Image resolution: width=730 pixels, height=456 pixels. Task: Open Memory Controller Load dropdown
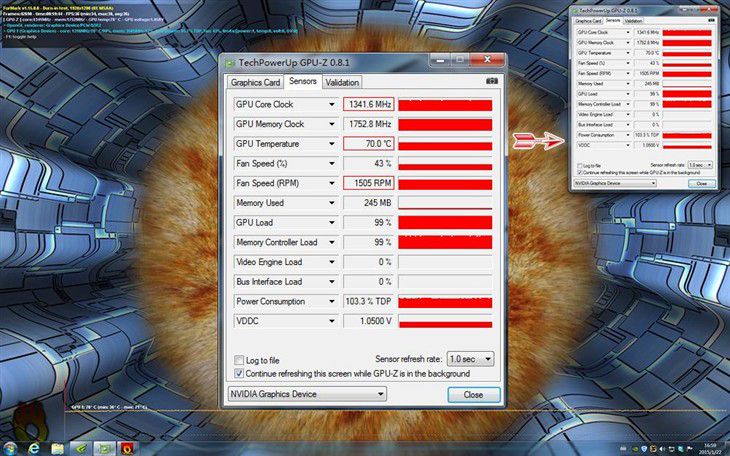(x=331, y=242)
